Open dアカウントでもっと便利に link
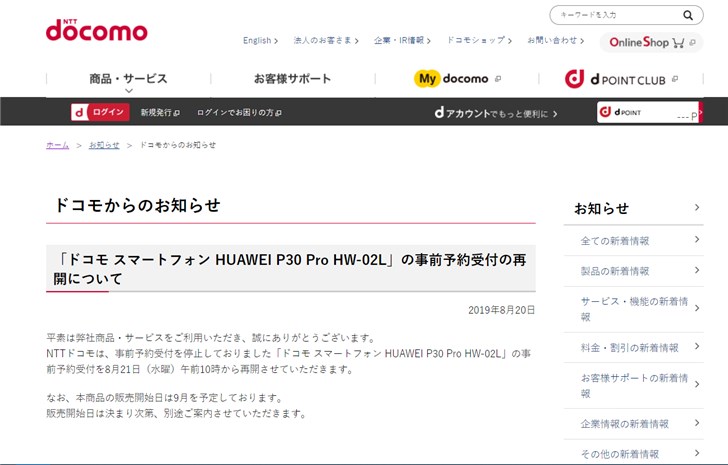The height and width of the screenshot is (465, 728). [x=496, y=113]
